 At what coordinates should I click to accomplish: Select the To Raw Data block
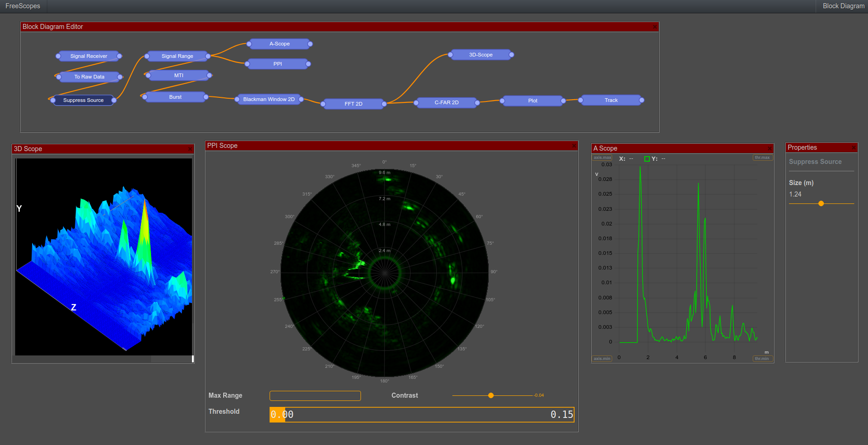click(x=89, y=77)
